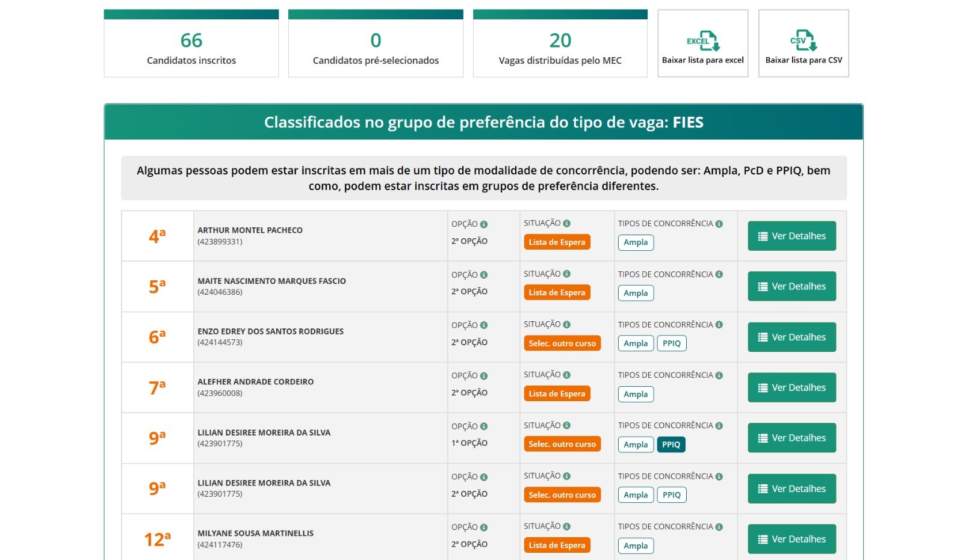This screenshot has height=560, width=963.
Task: Click Lista de Espera badge for Milyane Sousa
Action: pos(557,545)
